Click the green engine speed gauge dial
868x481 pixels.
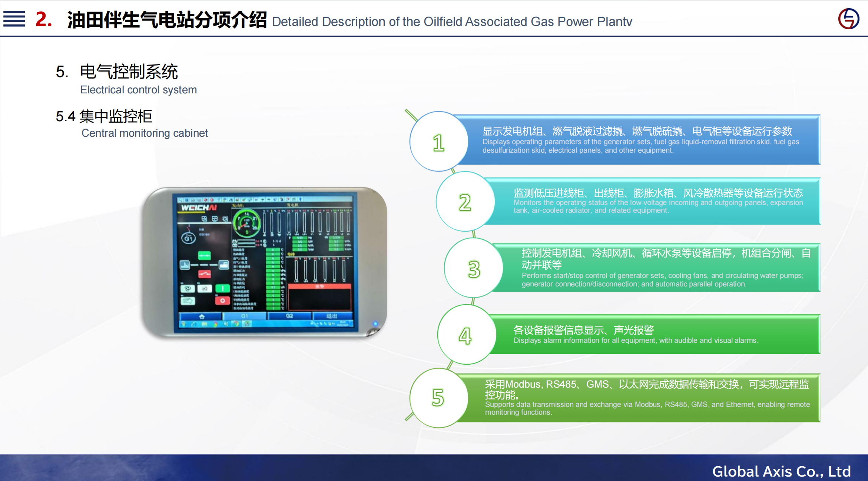point(247,223)
